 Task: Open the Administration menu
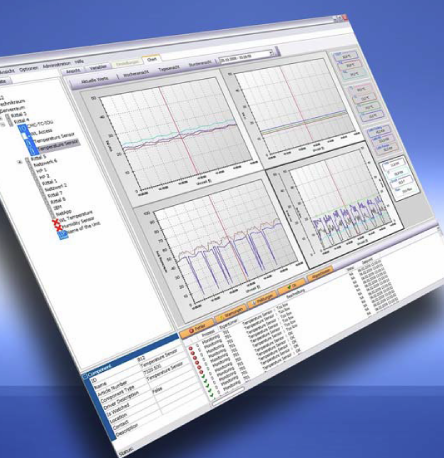tap(57, 64)
